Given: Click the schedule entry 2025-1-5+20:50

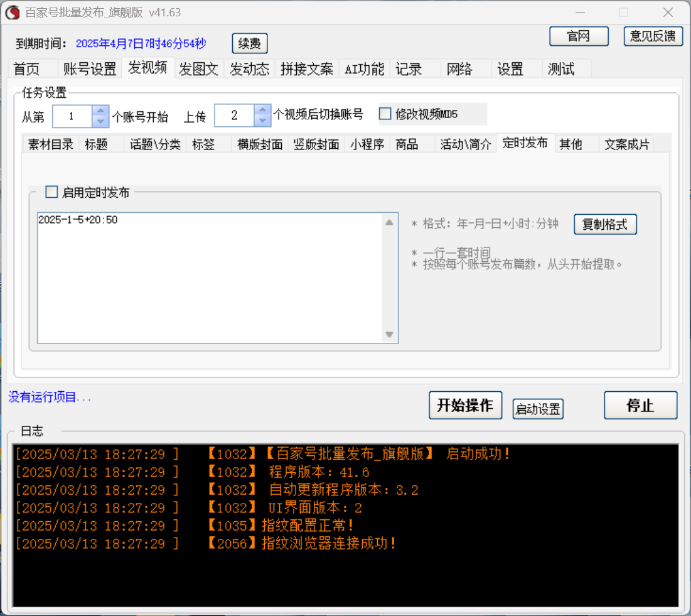Looking at the screenshot, I should tap(78, 220).
